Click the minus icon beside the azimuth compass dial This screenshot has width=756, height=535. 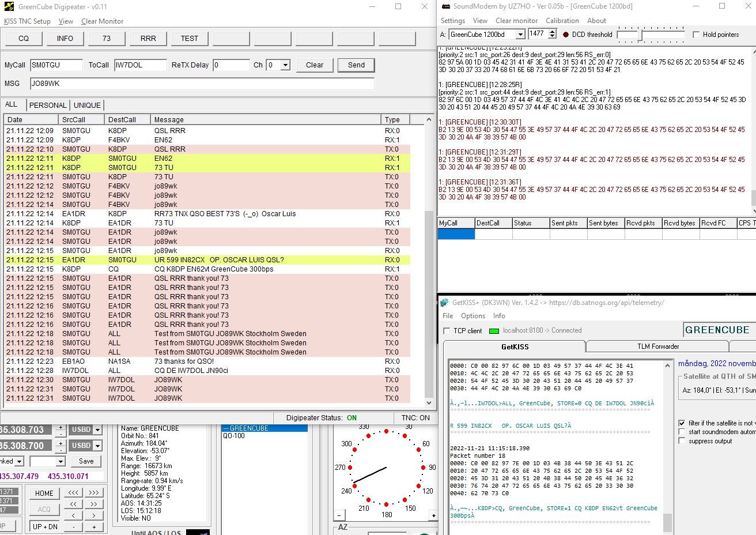pos(339,515)
